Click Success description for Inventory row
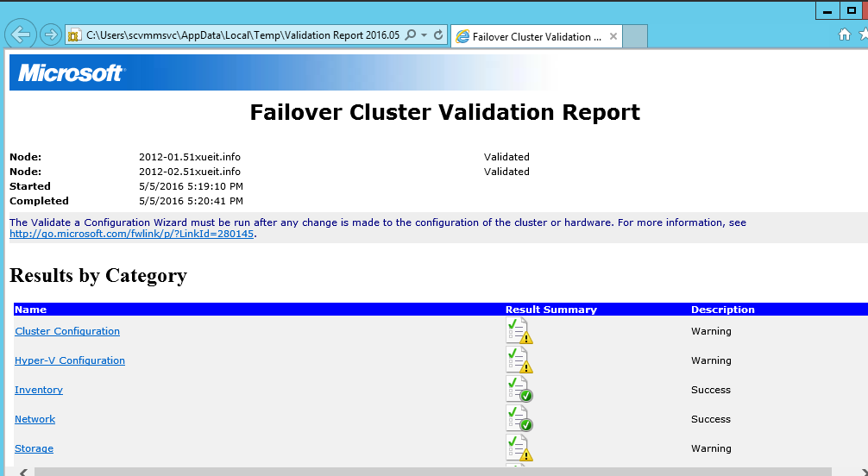The image size is (868, 476). pos(710,390)
